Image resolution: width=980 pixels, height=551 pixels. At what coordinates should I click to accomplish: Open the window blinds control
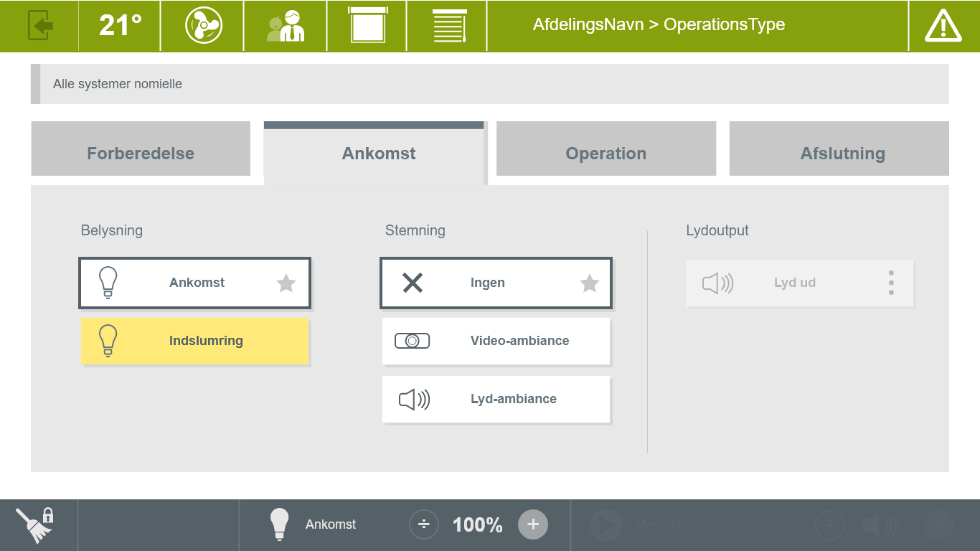pyautogui.click(x=448, y=26)
